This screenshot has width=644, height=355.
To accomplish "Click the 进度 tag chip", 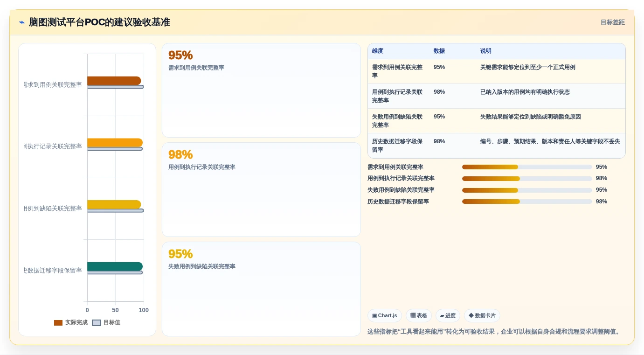I will (448, 316).
